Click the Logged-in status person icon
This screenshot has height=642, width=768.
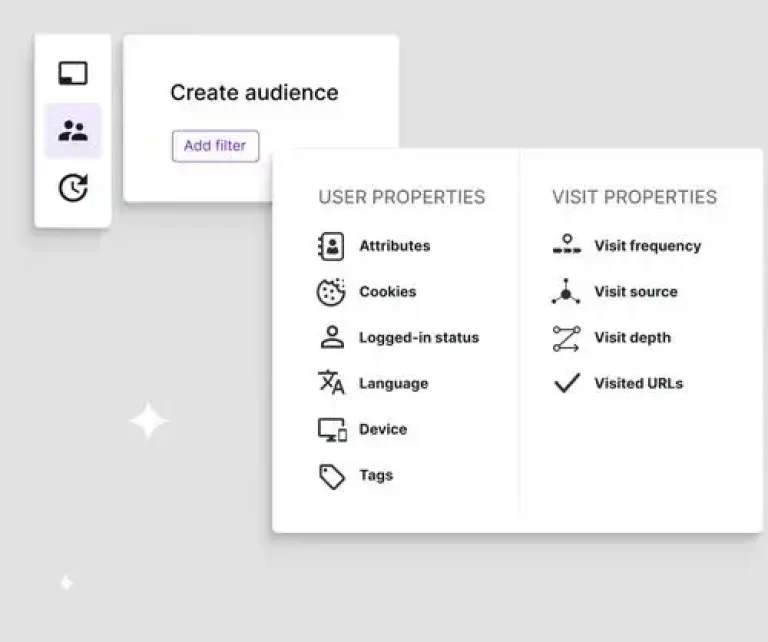pyautogui.click(x=331, y=338)
